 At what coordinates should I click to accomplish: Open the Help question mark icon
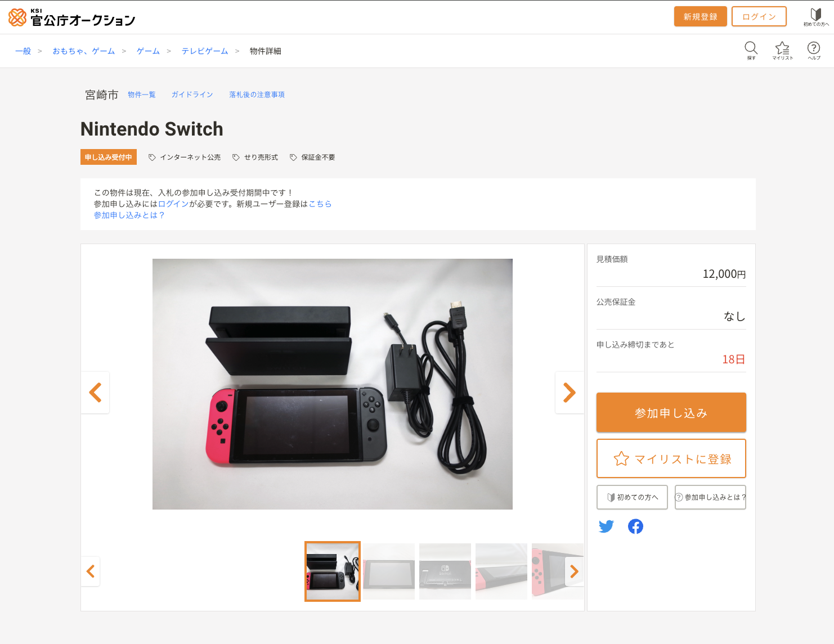point(814,50)
